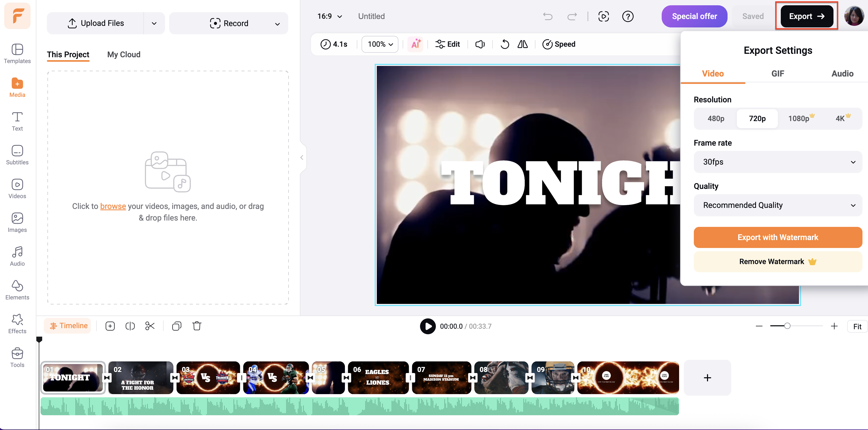Click the duplicate clip icon
Image resolution: width=868 pixels, height=430 pixels.
coord(177,326)
